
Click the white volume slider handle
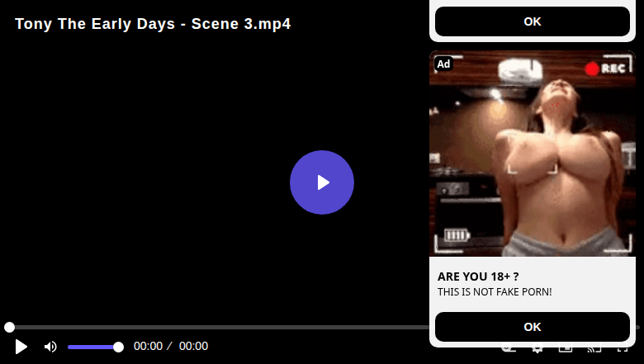[118, 347]
